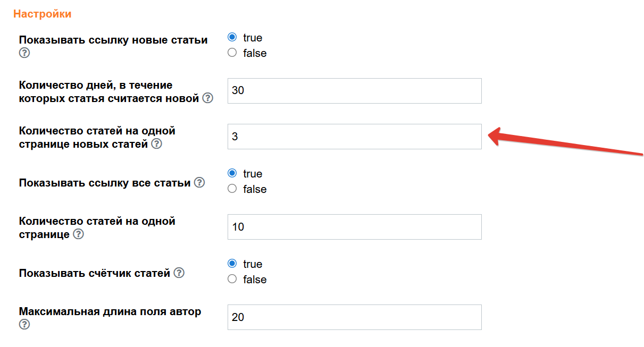644x347 pixels.
Task: Click help icon beside "Показывать ссылку все статьи"
Action: (199, 182)
